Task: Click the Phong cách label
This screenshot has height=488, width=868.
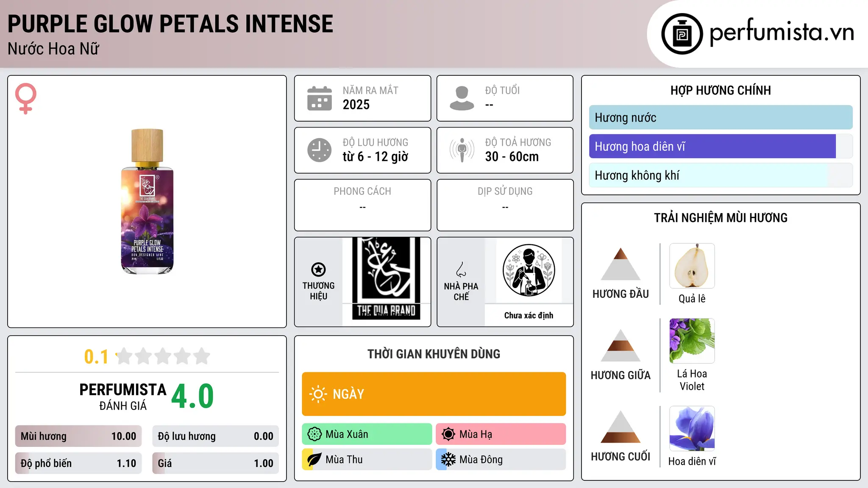Action: pos(362,191)
